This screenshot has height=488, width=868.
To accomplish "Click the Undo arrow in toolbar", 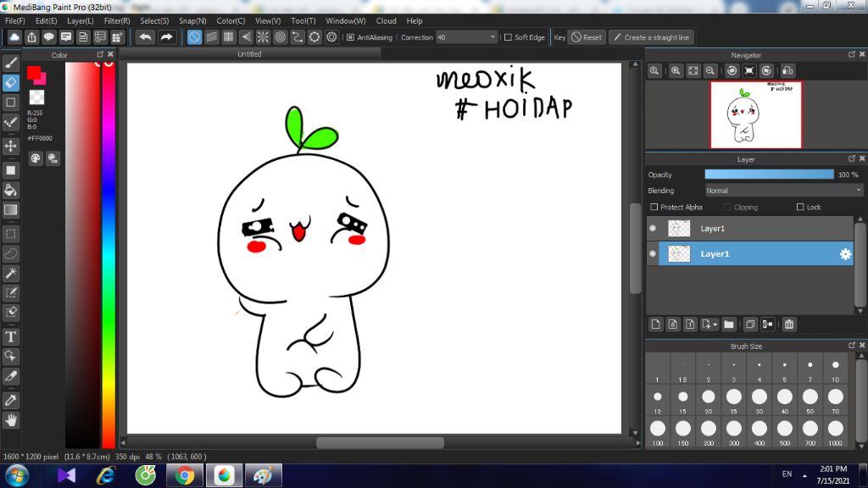I will [146, 37].
